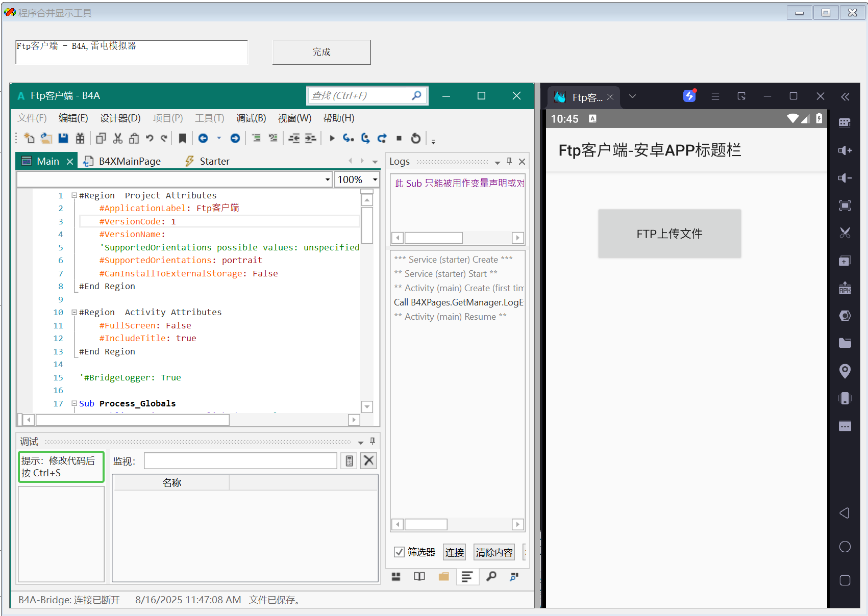Toggle the Logs panel auto-hide pin

[x=509, y=162]
